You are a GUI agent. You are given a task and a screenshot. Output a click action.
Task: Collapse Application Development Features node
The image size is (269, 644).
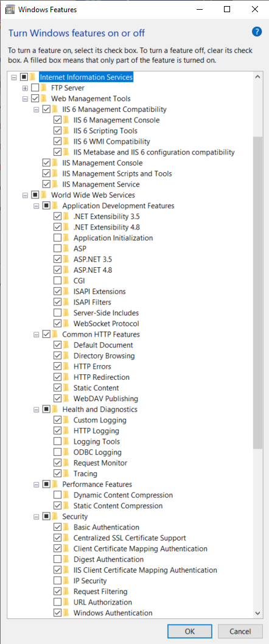click(37, 206)
